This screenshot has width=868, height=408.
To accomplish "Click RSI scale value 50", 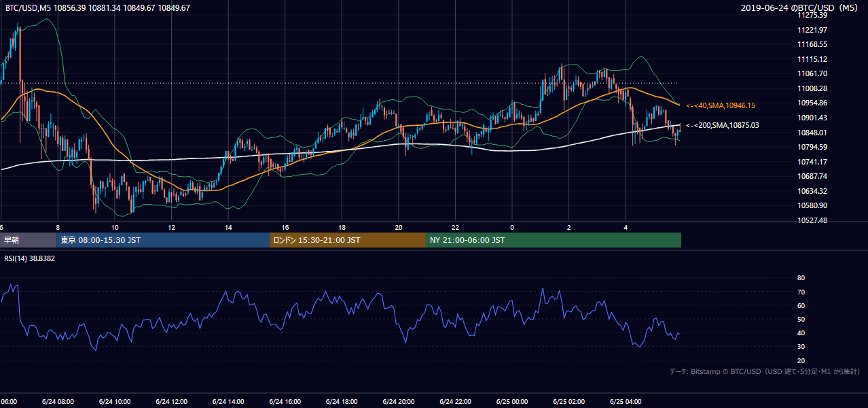I will click(801, 319).
